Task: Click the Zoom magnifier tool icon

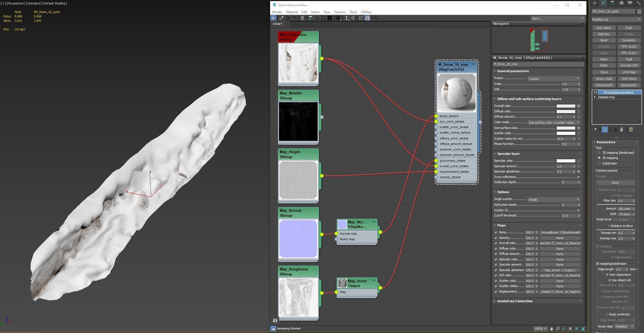Action: 558,329
